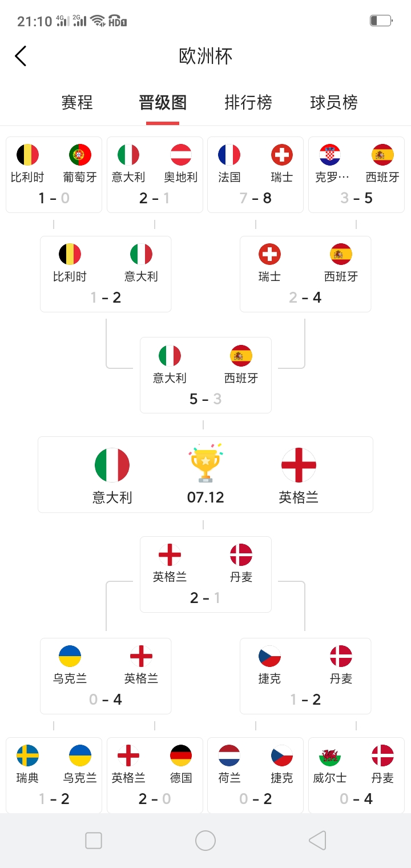
Task: Open the 瑞士 vs 西班牙 semifinal card
Action: click(x=305, y=274)
